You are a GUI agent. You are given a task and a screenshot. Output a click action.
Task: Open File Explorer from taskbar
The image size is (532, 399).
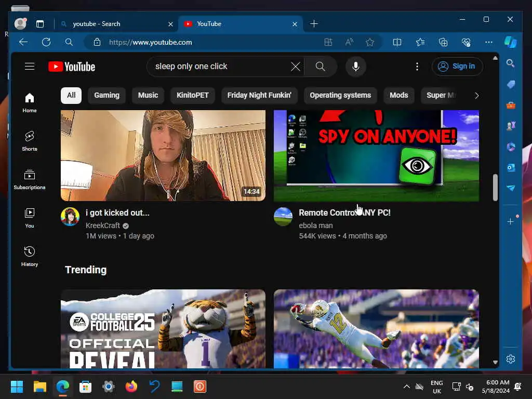pos(39,387)
